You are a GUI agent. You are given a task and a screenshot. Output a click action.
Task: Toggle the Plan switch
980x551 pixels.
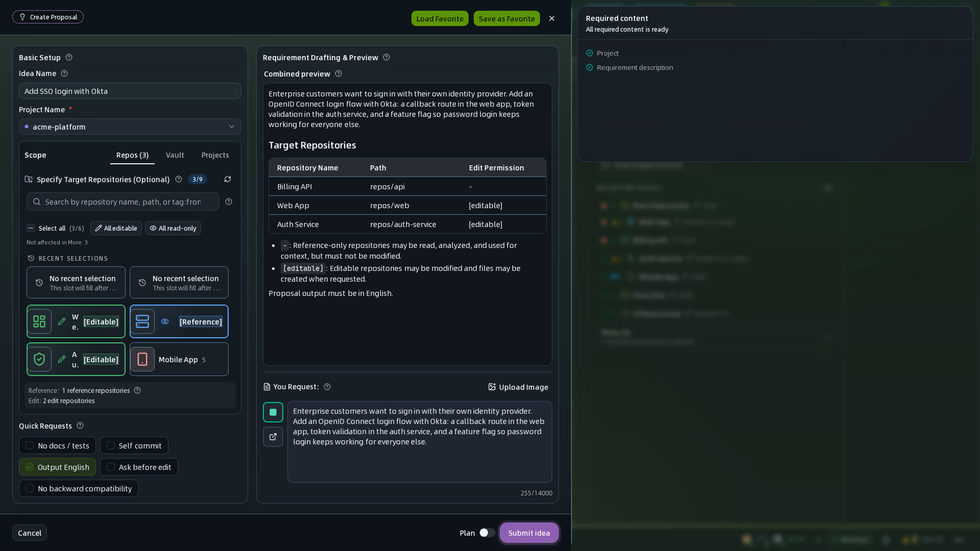pyautogui.click(x=487, y=533)
